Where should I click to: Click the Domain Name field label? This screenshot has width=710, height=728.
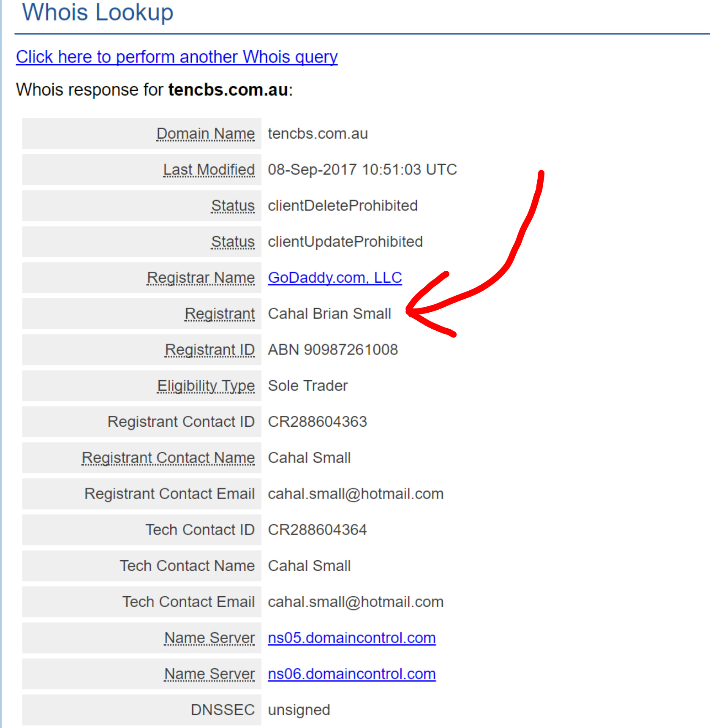[x=205, y=134]
